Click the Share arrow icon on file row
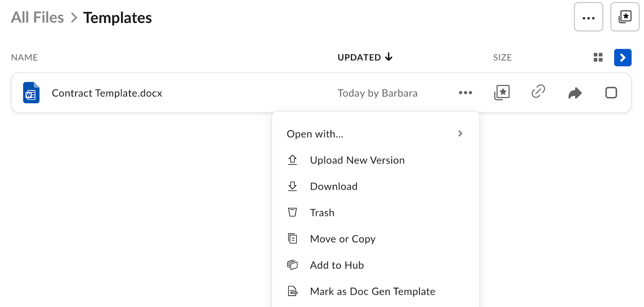The width and height of the screenshot is (644, 307). click(x=575, y=93)
